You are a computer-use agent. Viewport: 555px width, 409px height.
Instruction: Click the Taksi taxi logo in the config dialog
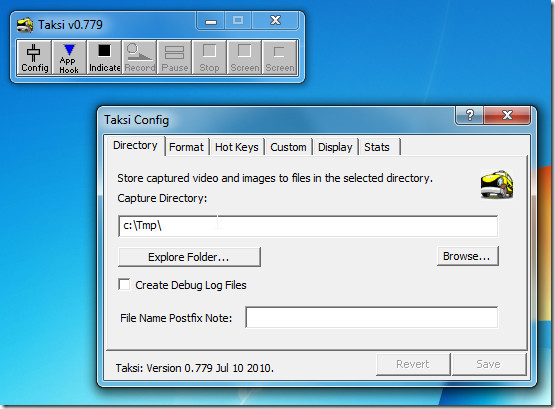pos(497,184)
